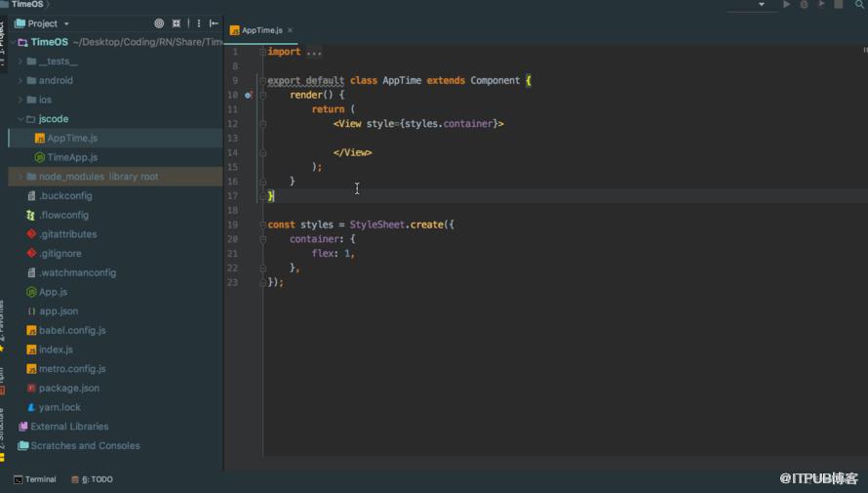
Task: Select the app.json file
Action: 59,310
